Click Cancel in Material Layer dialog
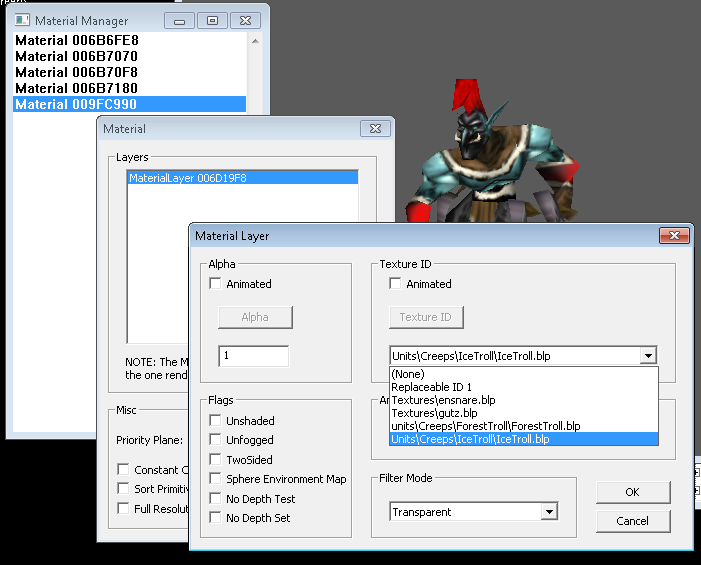 point(633,521)
